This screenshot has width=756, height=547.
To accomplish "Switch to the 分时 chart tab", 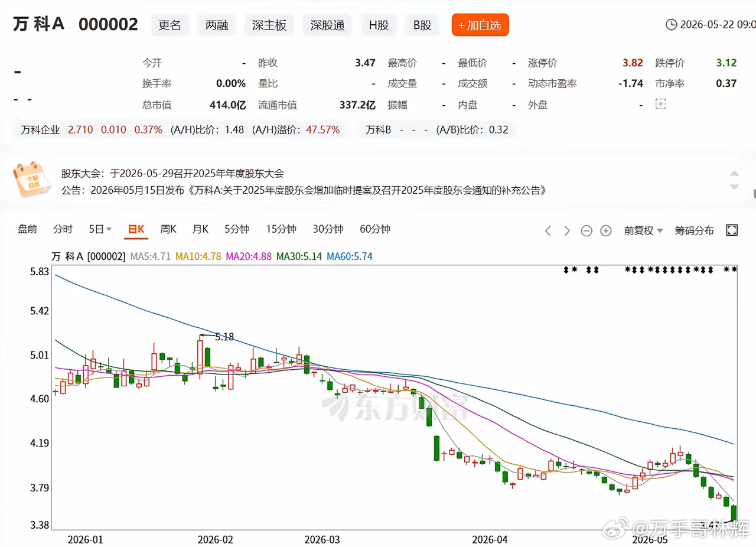I will 63,229.
